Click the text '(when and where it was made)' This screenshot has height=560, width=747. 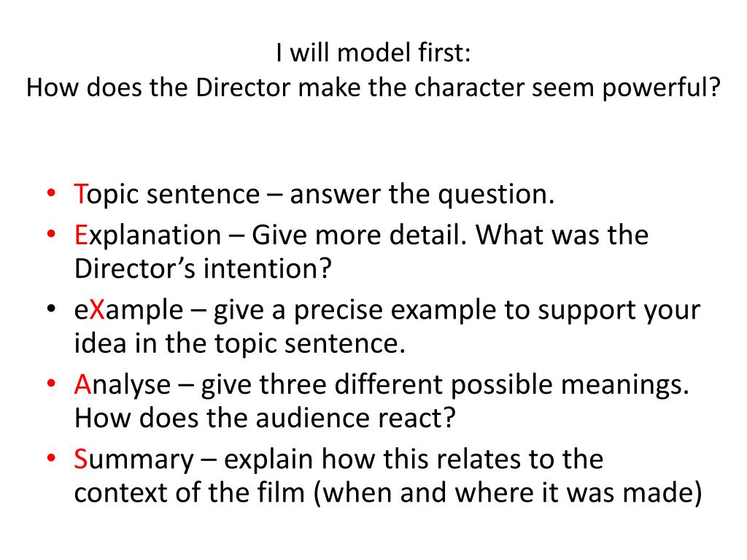point(508,493)
